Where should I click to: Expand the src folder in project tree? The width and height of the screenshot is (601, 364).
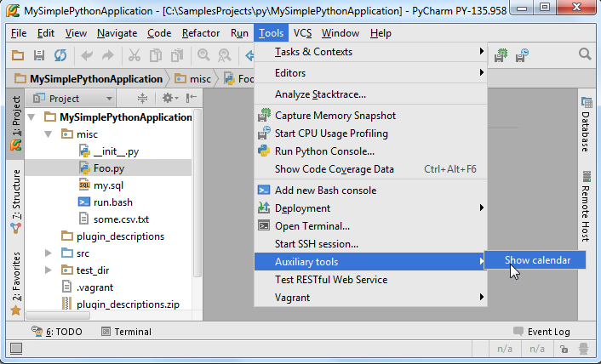coord(49,253)
